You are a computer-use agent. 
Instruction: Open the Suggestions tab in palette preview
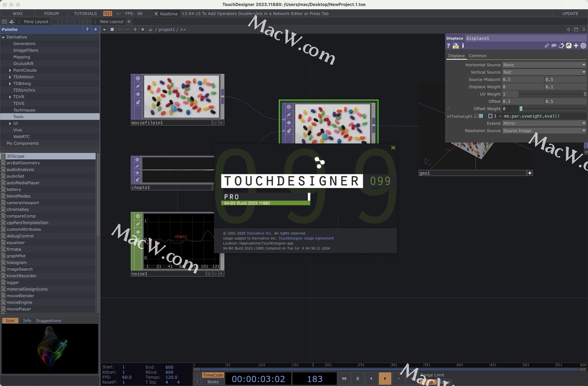48,320
